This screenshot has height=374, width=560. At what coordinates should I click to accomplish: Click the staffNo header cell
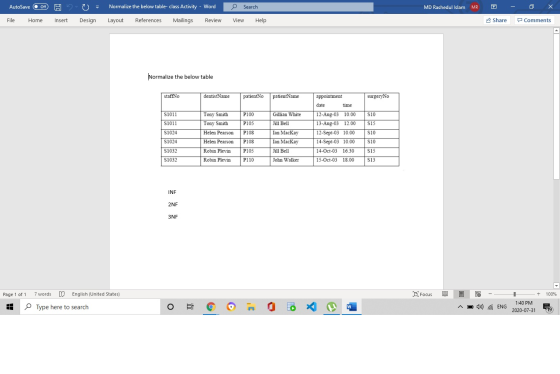181,102
